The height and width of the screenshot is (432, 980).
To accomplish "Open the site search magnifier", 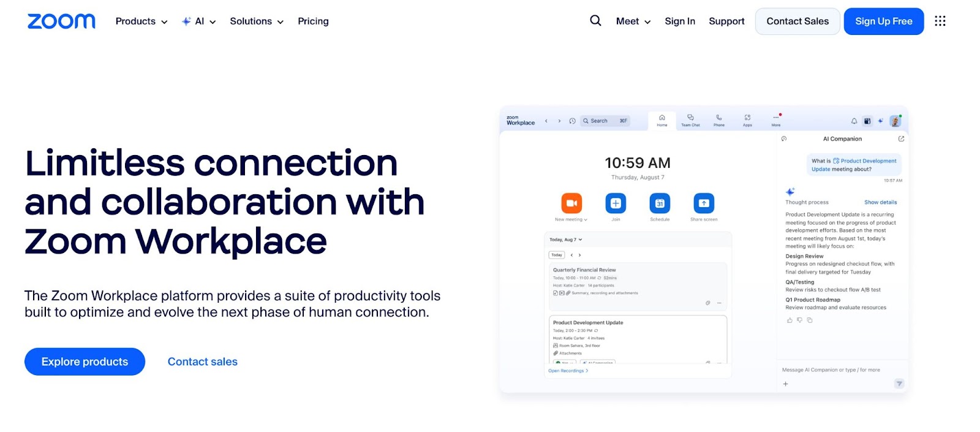I will coord(595,21).
